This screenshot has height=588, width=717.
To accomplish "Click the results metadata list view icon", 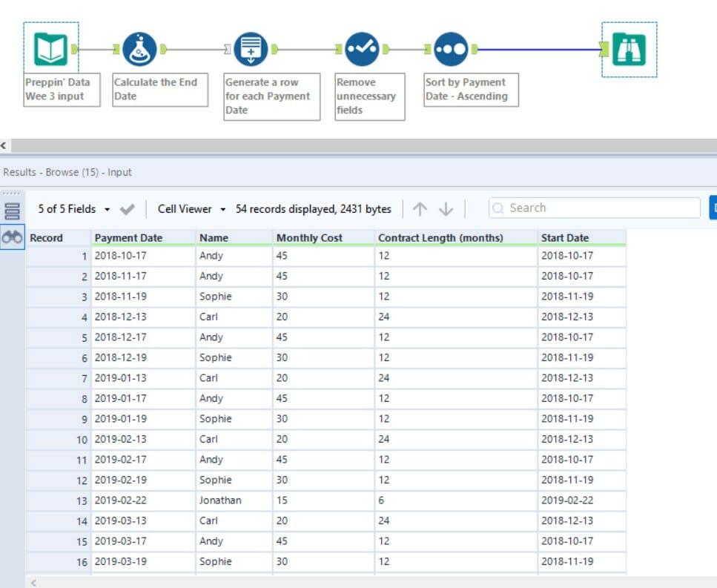I will point(12,211).
